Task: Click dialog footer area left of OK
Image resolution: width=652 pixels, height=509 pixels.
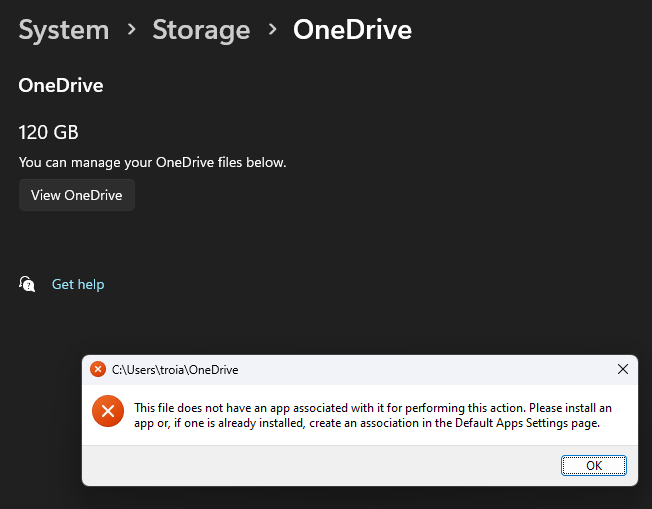Action: [x=320, y=465]
